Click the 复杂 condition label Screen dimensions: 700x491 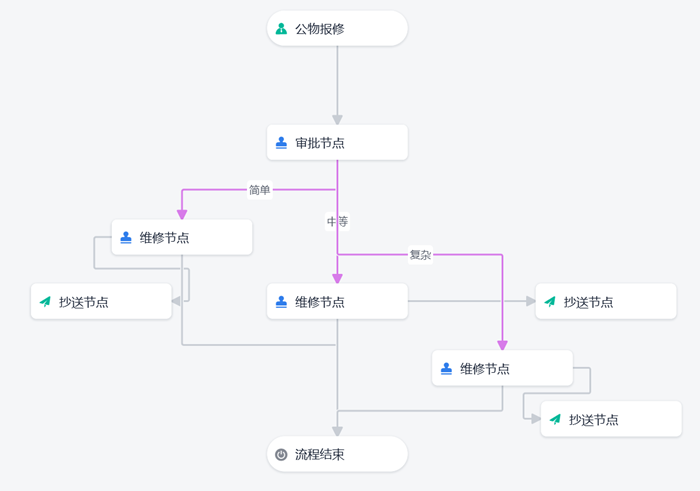coord(420,255)
